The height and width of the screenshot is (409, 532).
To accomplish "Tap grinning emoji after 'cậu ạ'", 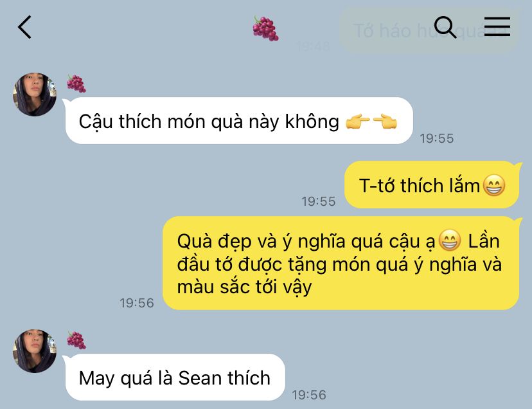I will (x=450, y=240).
